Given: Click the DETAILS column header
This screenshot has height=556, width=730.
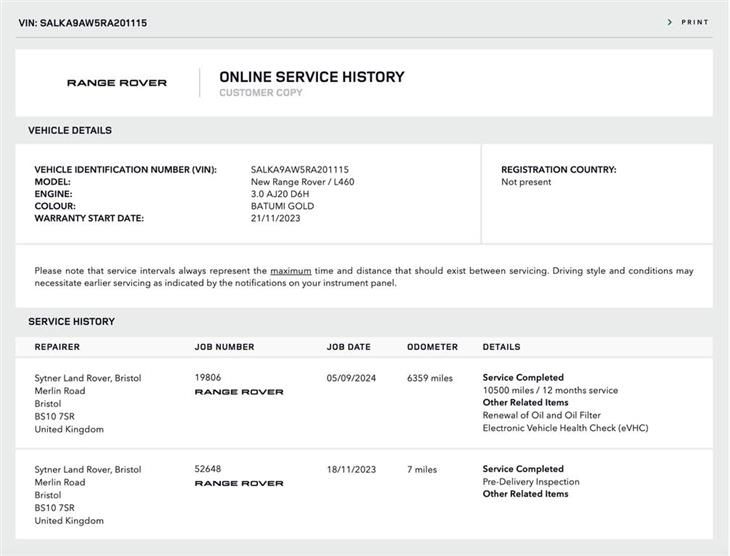Looking at the screenshot, I should [x=501, y=347].
